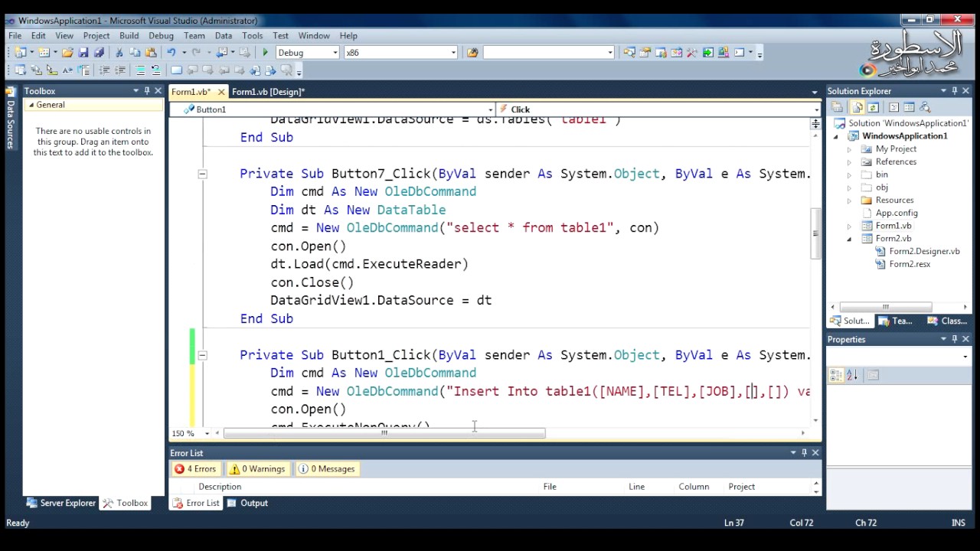The width and height of the screenshot is (980, 551).
Task: Click the New Project toolbar icon
Action: [21, 53]
